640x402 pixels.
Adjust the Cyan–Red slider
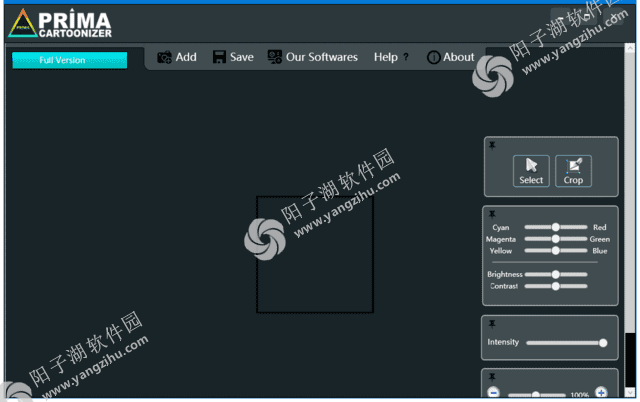(556, 227)
